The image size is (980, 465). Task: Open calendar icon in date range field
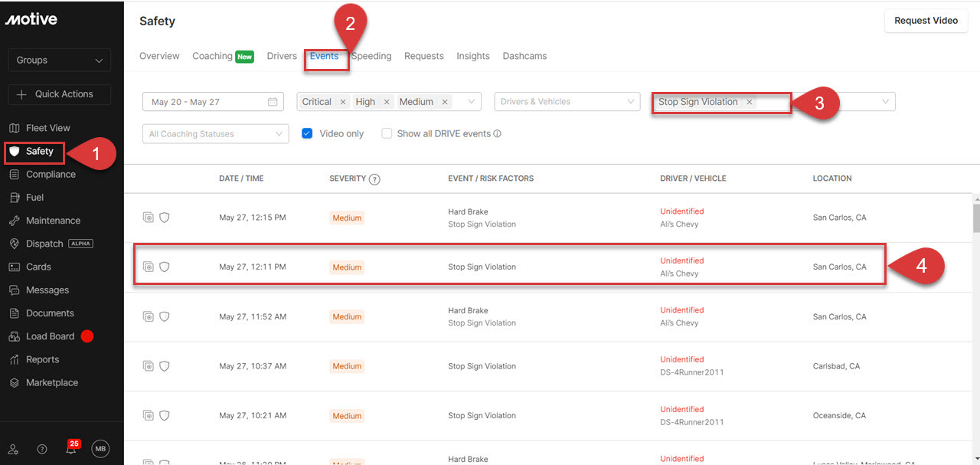(x=273, y=102)
